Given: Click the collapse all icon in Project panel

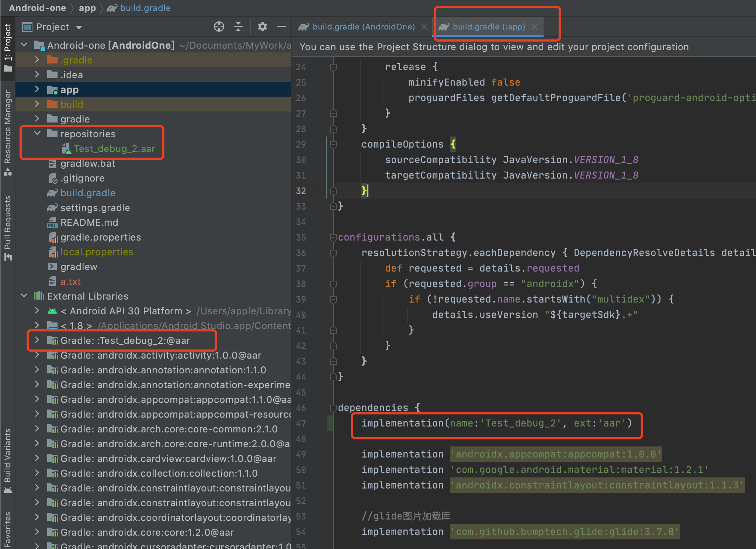Looking at the screenshot, I should tap(238, 27).
